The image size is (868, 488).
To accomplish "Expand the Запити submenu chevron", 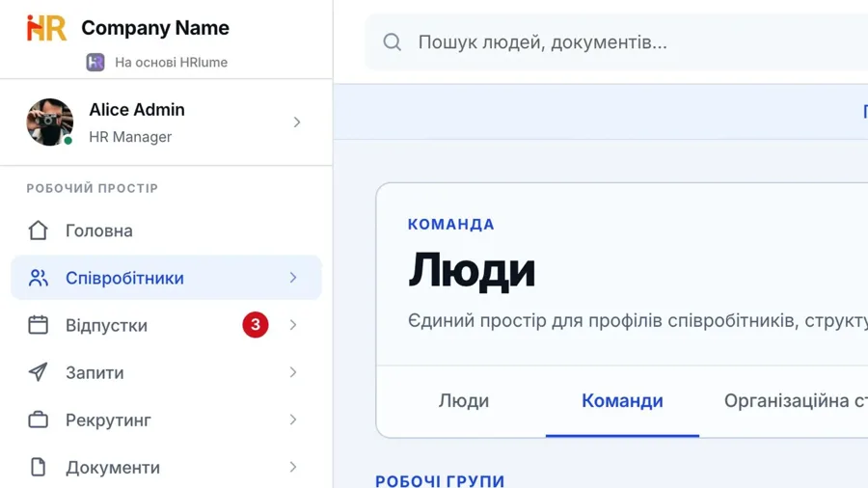I will tap(293, 372).
